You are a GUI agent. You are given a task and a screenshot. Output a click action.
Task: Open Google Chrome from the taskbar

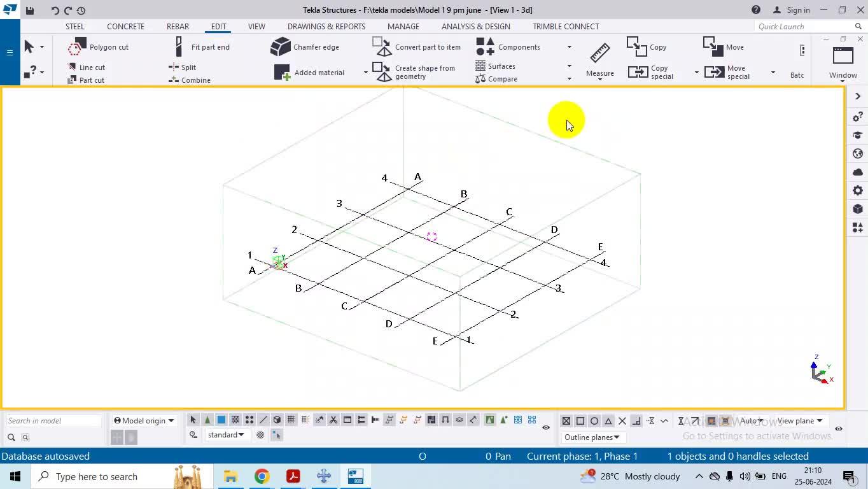click(262, 476)
